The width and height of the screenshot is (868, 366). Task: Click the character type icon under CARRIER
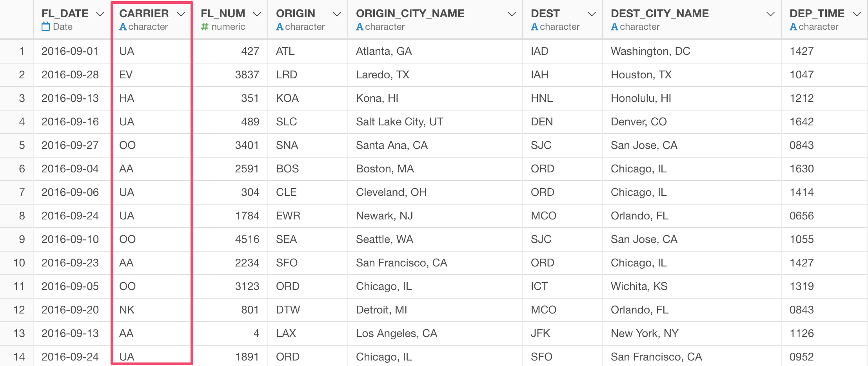123,27
